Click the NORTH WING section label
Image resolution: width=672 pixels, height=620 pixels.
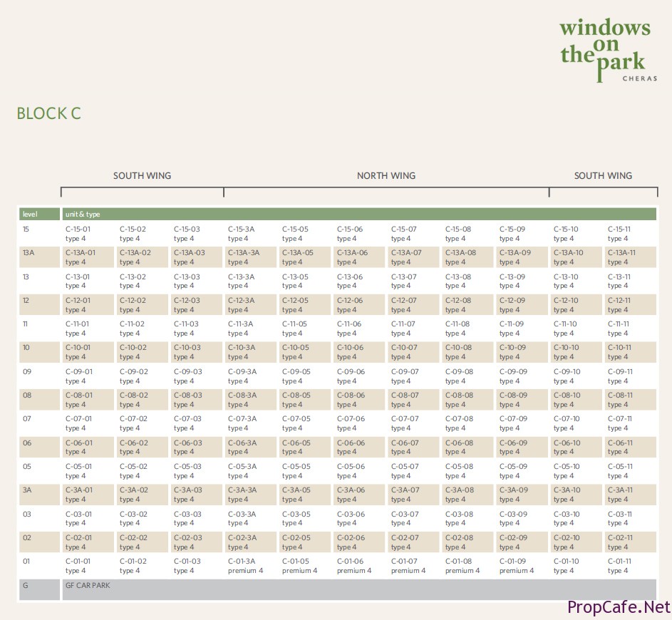[x=386, y=175]
